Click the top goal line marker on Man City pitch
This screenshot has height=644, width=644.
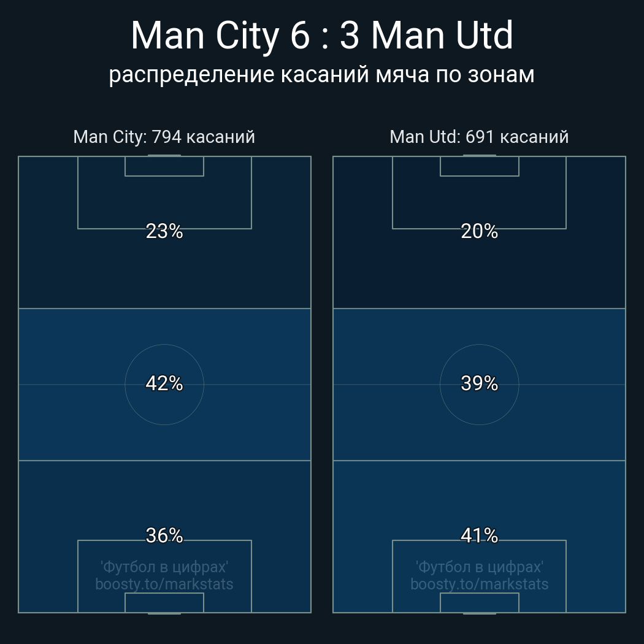point(164,156)
